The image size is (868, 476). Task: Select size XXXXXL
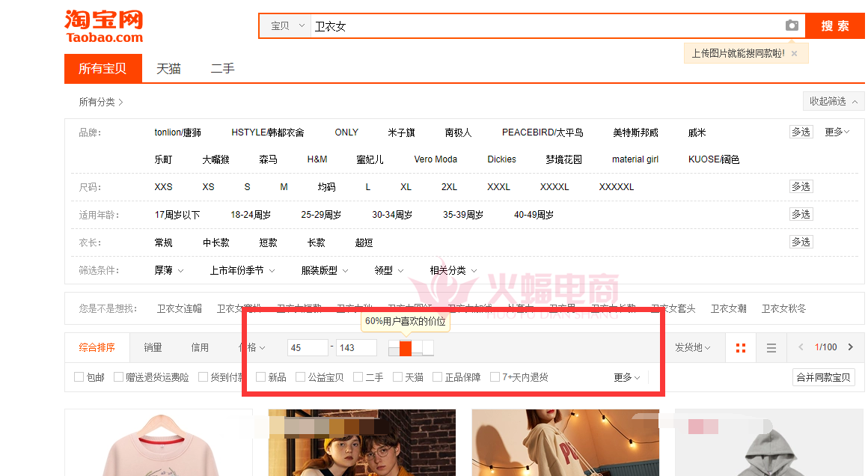[616, 187]
